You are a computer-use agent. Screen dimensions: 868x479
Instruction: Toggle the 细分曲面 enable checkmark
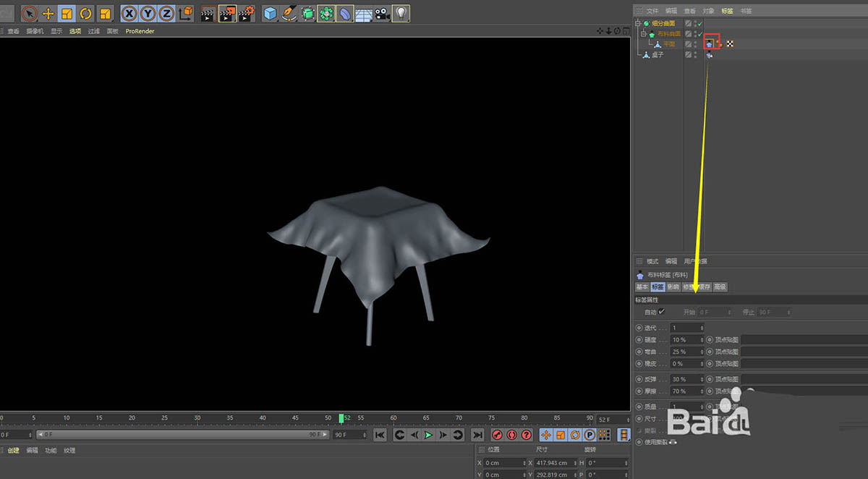tap(699, 24)
